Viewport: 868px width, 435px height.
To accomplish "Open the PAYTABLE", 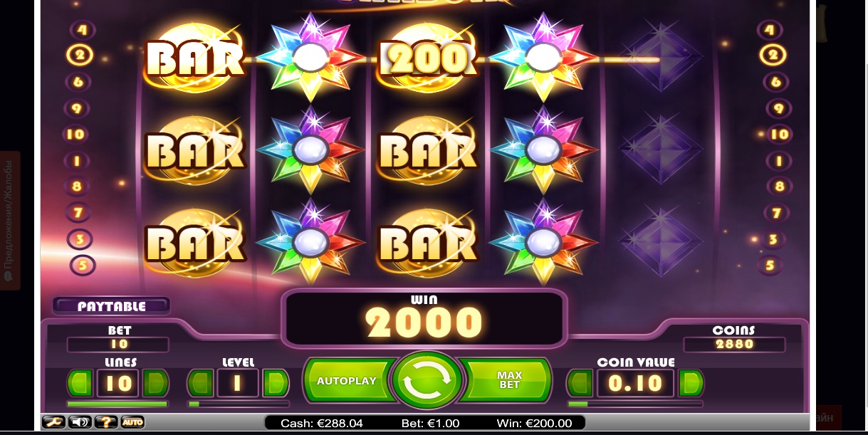I will coord(111,306).
